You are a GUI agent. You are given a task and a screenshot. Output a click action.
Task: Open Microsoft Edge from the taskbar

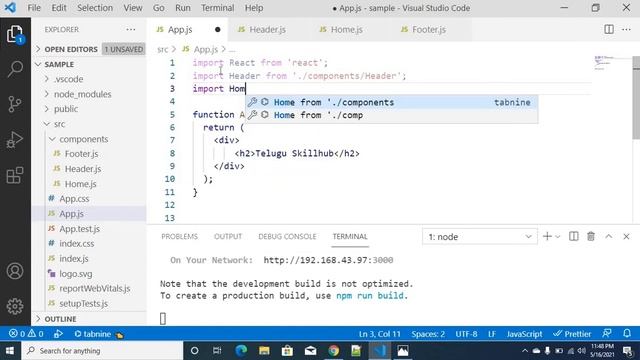[241, 351]
